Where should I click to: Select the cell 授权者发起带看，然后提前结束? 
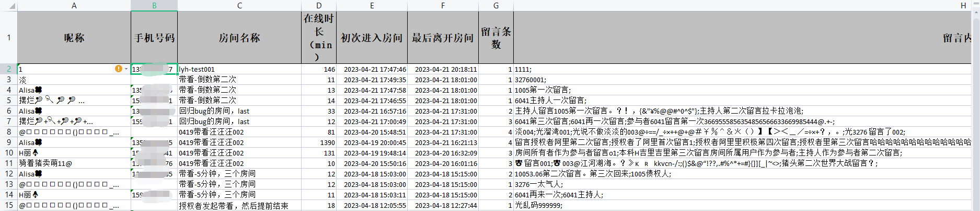[x=239, y=206]
